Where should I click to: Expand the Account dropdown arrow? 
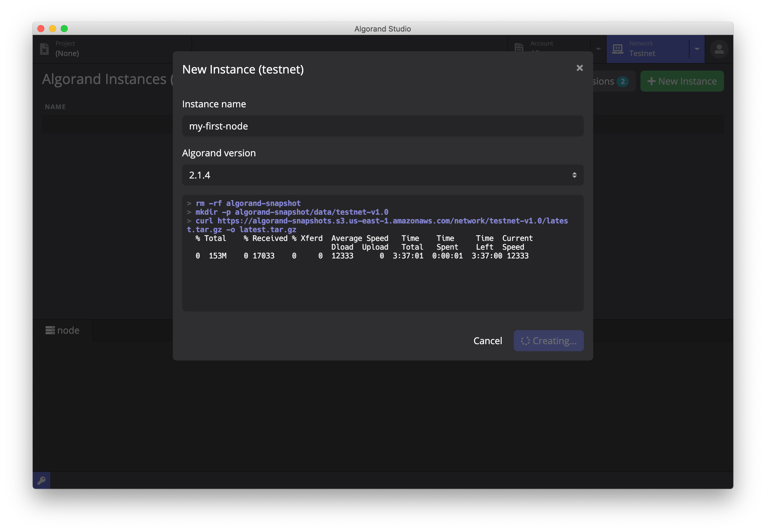pos(598,49)
